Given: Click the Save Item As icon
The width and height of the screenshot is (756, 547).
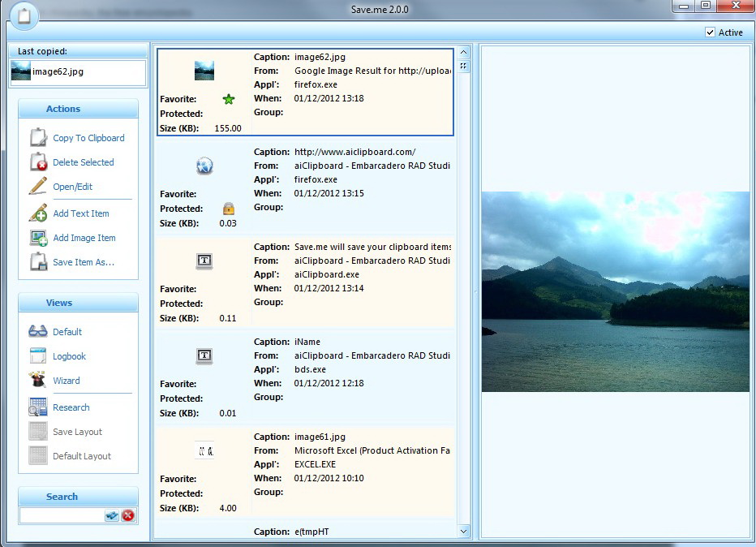Looking at the screenshot, I should tap(38, 262).
